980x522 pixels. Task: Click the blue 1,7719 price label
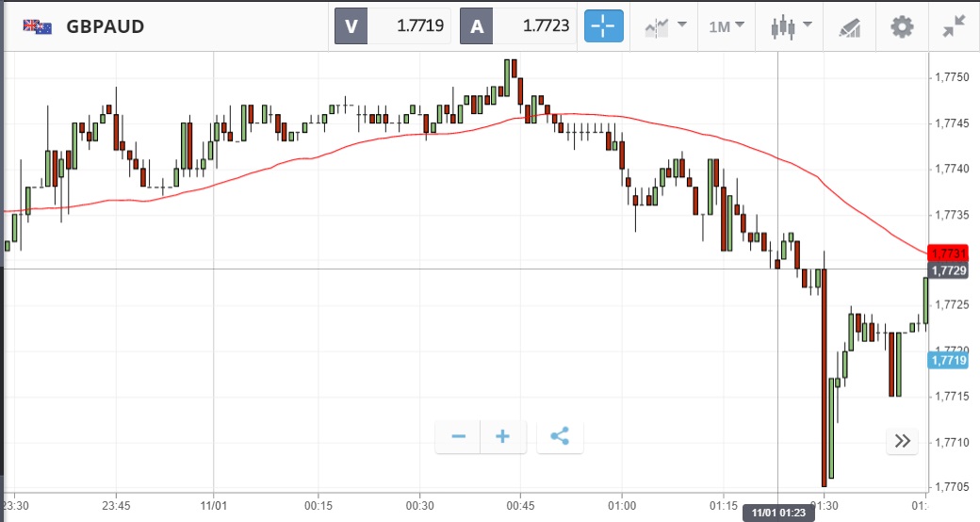947,360
